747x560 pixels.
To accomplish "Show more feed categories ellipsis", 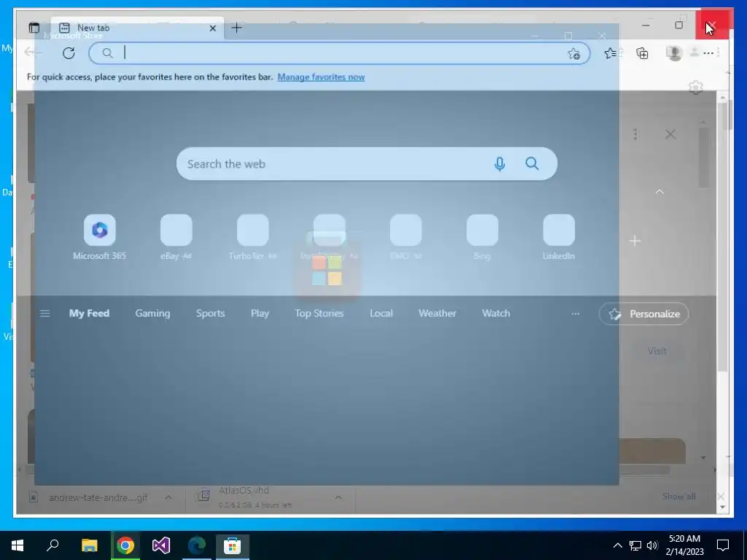I will 576,314.
